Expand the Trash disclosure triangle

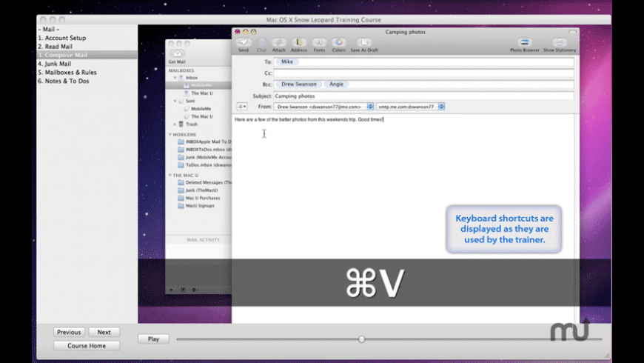(175, 124)
